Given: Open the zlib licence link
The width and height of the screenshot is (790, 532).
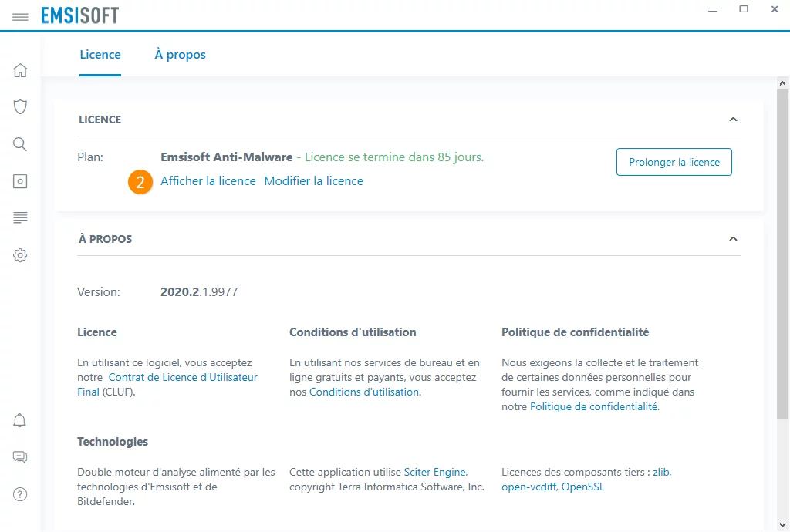Looking at the screenshot, I should 661,472.
